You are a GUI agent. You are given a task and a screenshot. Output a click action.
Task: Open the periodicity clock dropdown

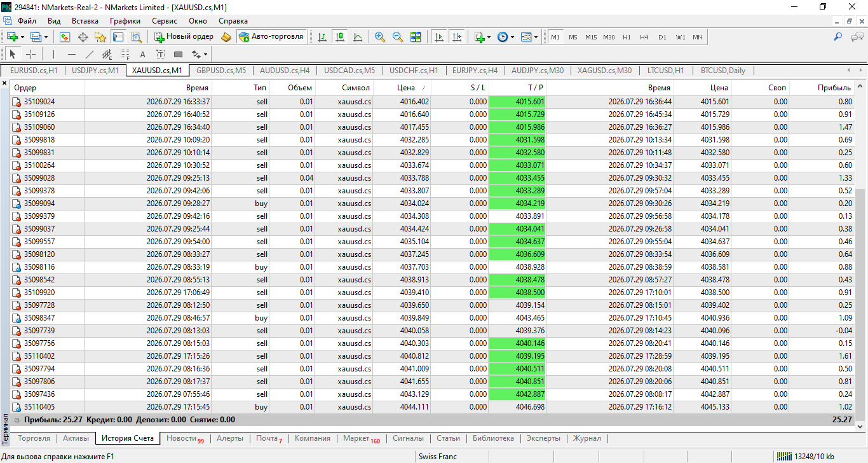click(x=505, y=37)
